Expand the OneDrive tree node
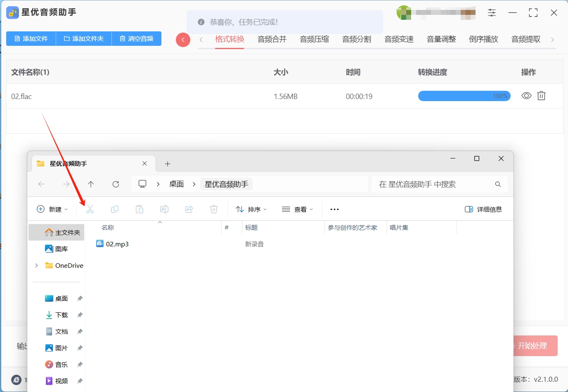This screenshot has height=392, width=568. pos(37,265)
